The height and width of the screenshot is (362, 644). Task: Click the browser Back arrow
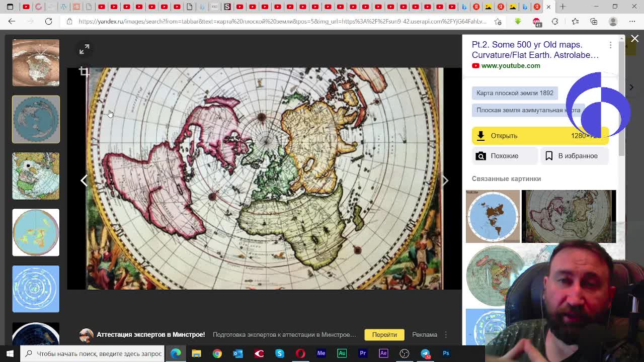pos(12,22)
